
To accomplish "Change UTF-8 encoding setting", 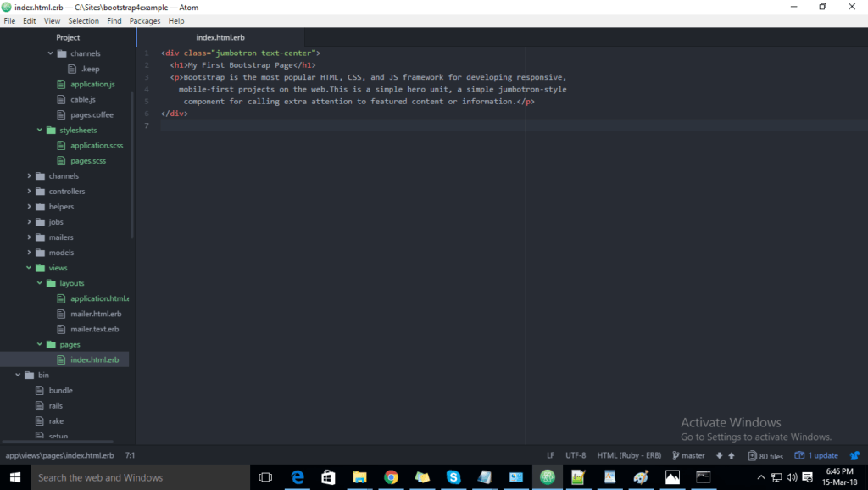I will pos(576,456).
